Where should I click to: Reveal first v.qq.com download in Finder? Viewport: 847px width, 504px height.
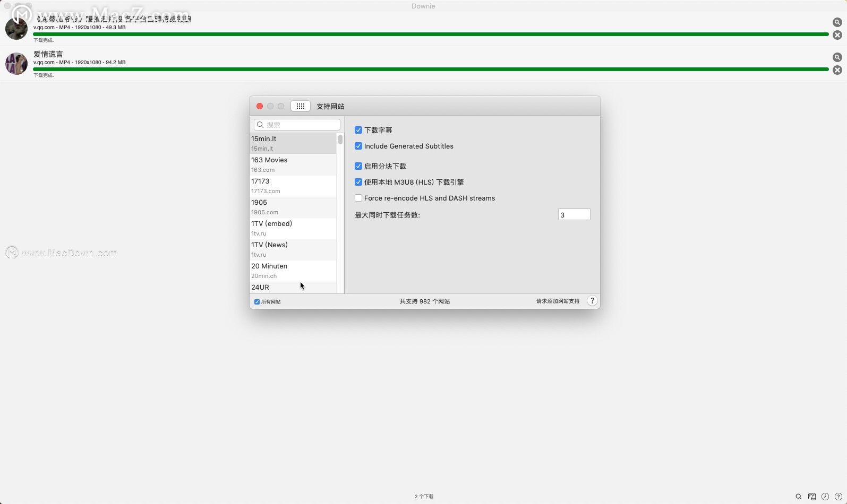[837, 22]
